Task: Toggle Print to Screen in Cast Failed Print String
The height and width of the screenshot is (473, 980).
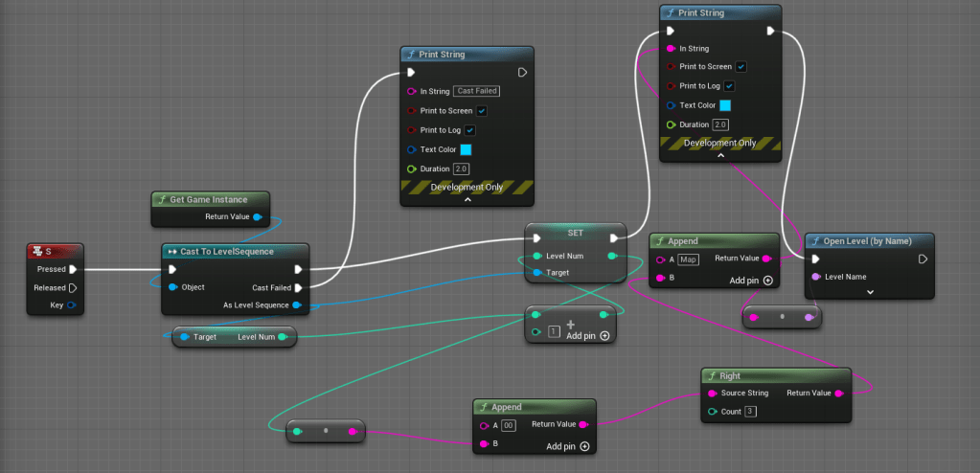Action: (x=482, y=111)
